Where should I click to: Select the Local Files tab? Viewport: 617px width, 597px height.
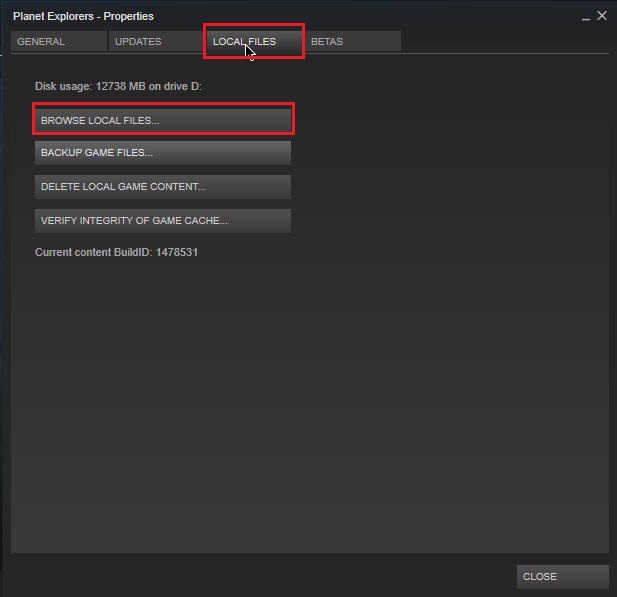point(254,41)
